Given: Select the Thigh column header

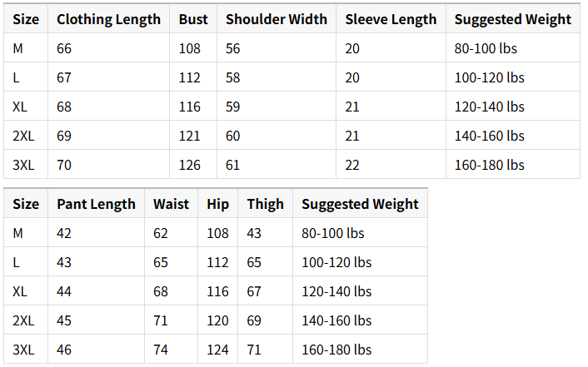Looking at the screenshot, I should pyautogui.click(x=265, y=205).
